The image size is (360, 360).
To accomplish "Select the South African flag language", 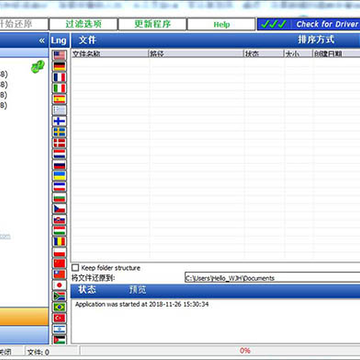I will click(x=60, y=296).
